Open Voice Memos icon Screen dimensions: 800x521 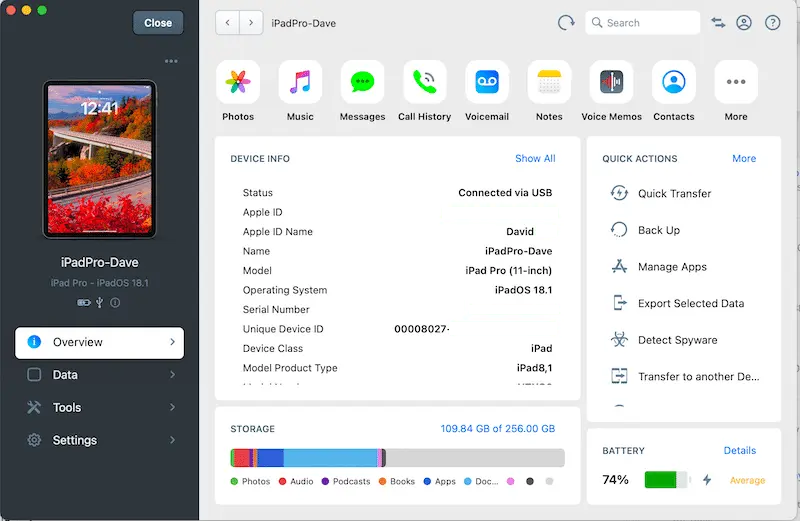click(x=611, y=83)
